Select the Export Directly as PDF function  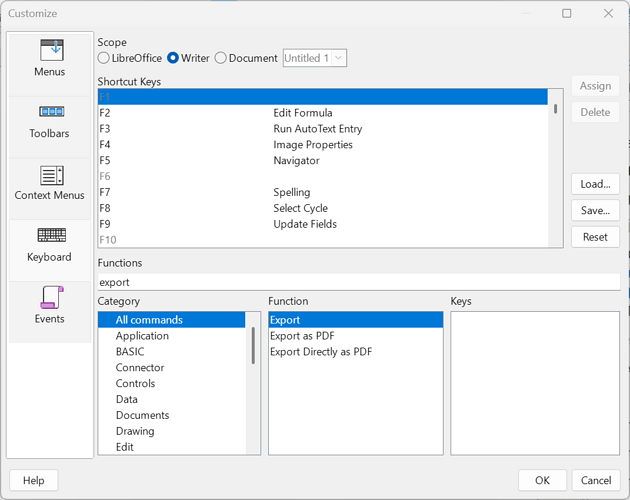[x=356, y=352]
